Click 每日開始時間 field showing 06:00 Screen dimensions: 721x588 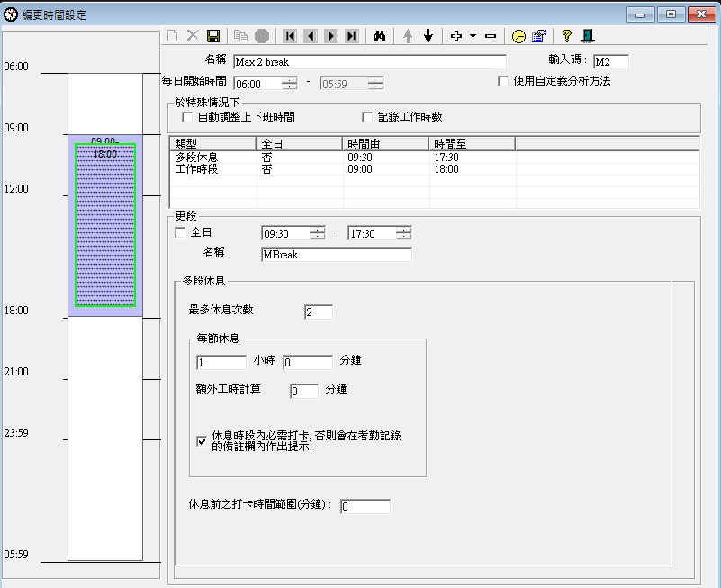coord(257,84)
